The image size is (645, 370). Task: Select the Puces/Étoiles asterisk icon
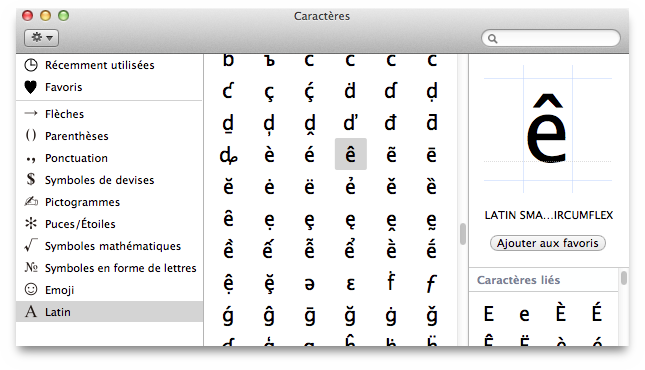tap(31, 223)
